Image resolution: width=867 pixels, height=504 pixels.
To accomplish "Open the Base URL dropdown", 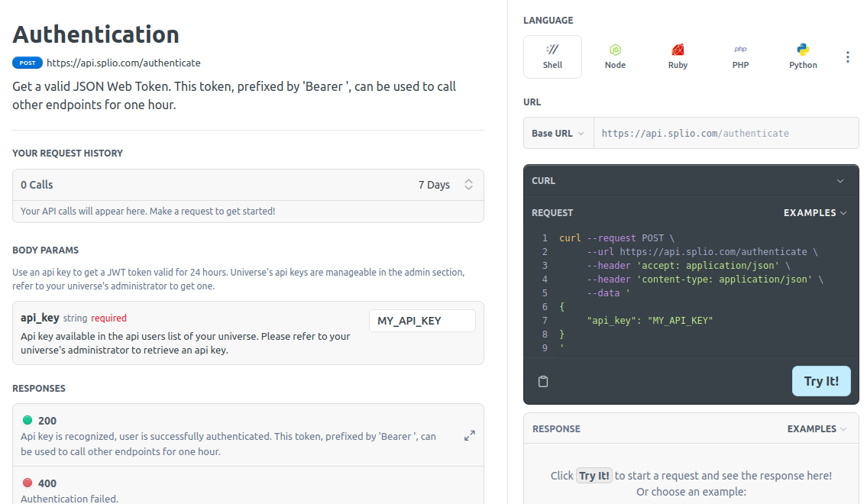I will coord(558,133).
